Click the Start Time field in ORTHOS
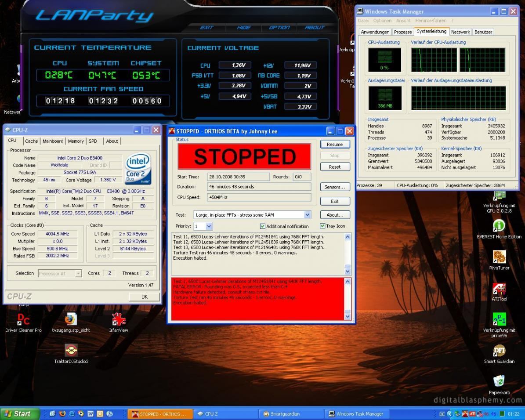The image size is (525, 420). pyautogui.click(x=238, y=177)
